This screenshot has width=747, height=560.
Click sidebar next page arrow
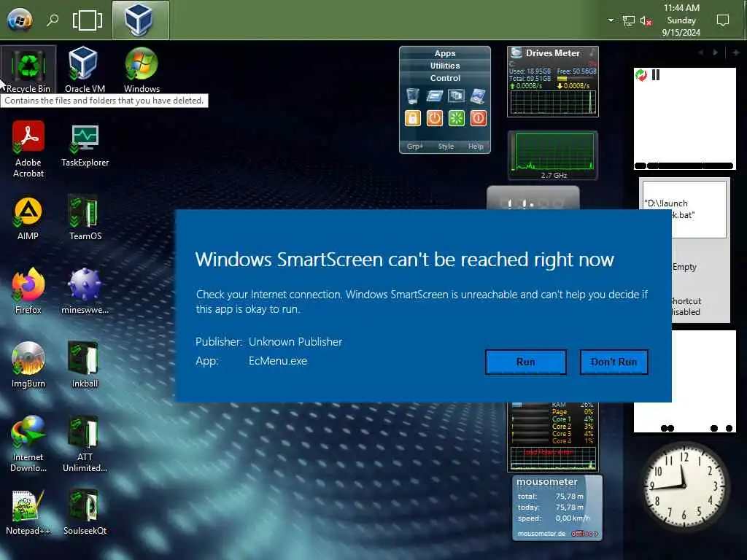click(715, 52)
